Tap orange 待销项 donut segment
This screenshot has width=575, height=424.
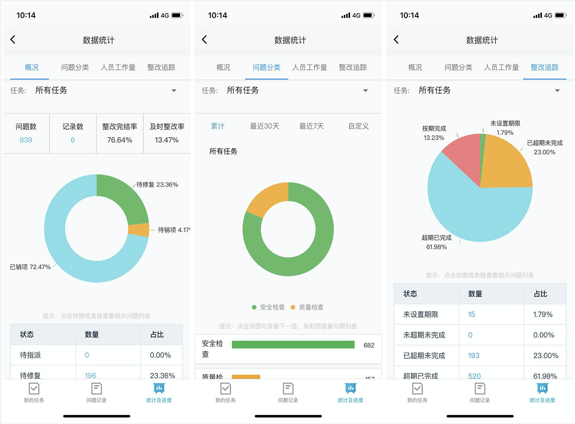click(x=139, y=230)
